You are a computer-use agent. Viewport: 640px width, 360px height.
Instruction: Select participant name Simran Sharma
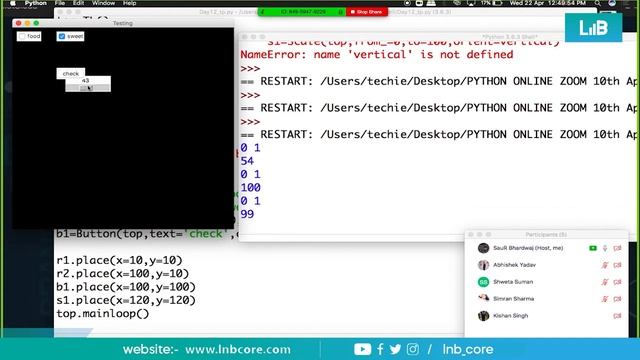pyautogui.click(x=513, y=299)
